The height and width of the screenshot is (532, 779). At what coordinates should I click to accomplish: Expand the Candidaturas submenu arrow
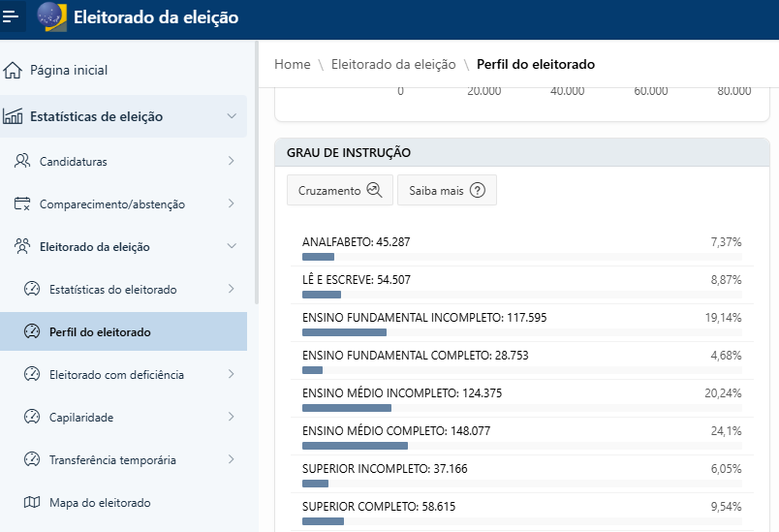coord(231,161)
